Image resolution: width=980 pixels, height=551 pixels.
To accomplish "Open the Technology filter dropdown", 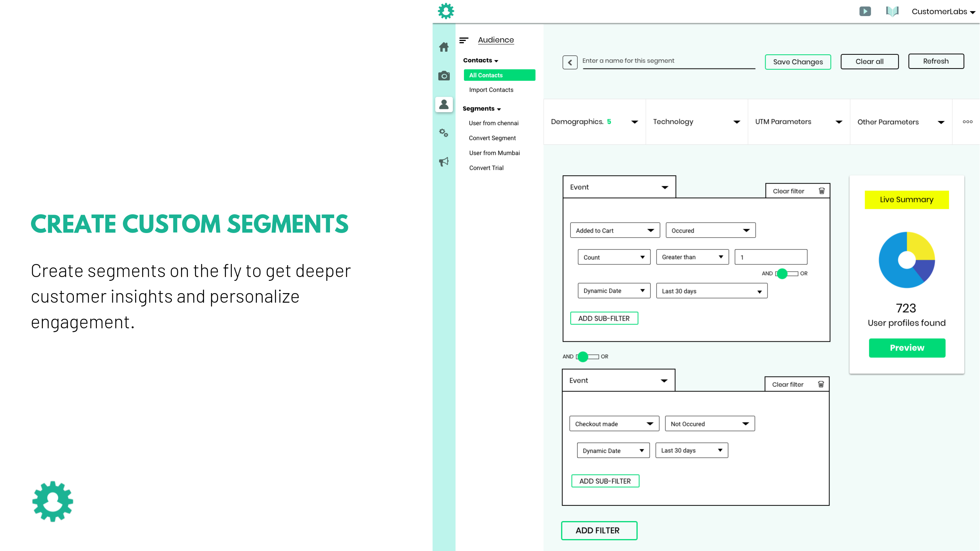I will (x=737, y=122).
